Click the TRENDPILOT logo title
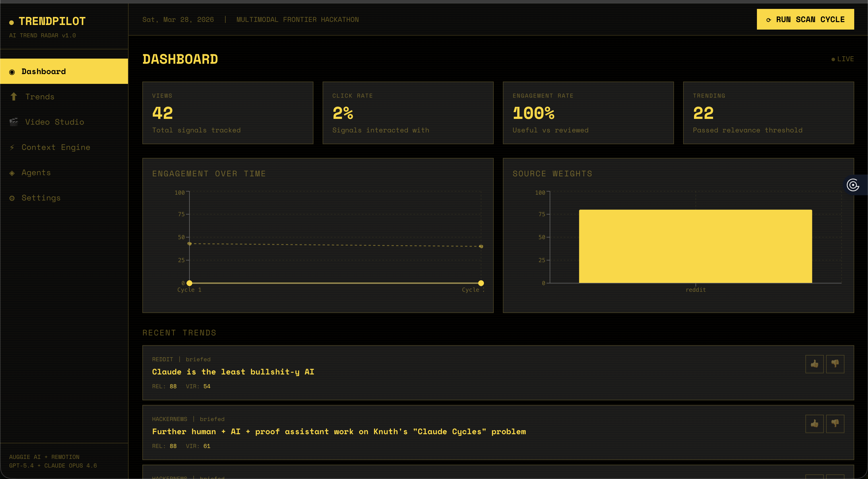Viewport: 868px width, 479px height. [52, 21]
